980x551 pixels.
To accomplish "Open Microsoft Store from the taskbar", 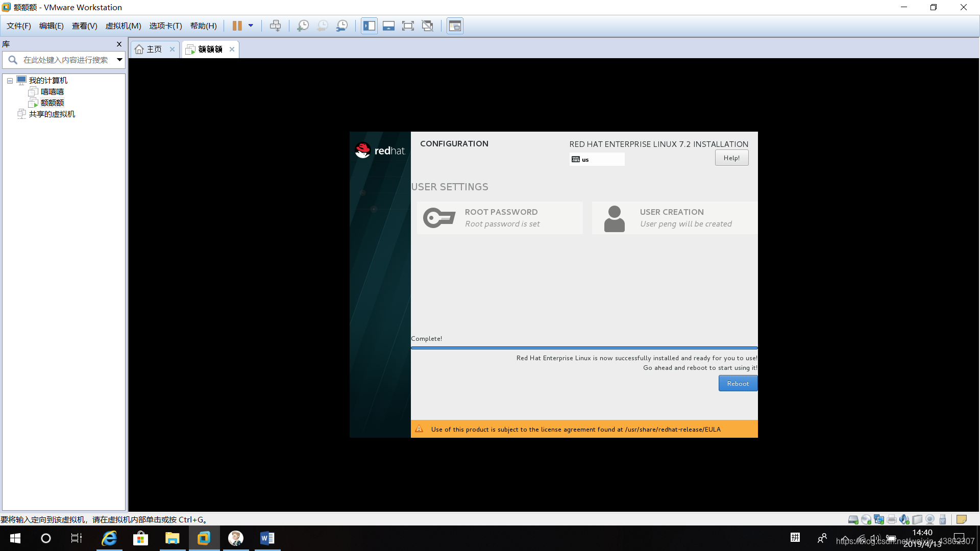I will [140, 538].
